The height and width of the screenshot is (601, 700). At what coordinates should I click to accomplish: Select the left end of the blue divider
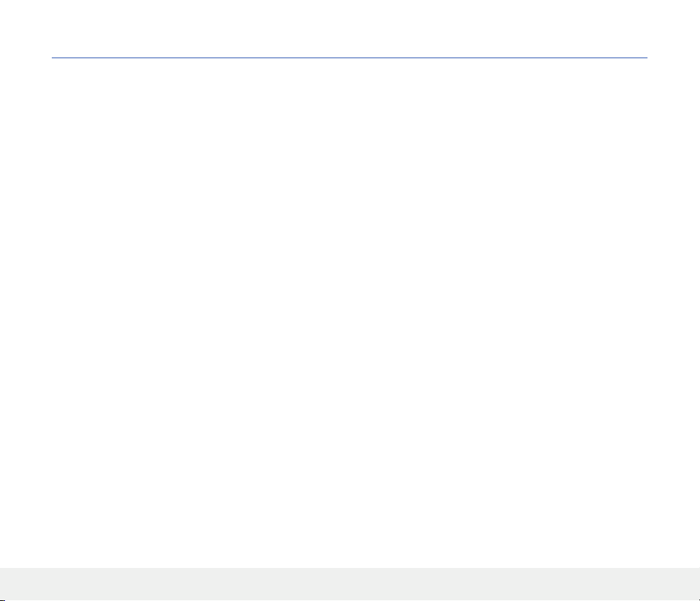[x=53, y=58]
